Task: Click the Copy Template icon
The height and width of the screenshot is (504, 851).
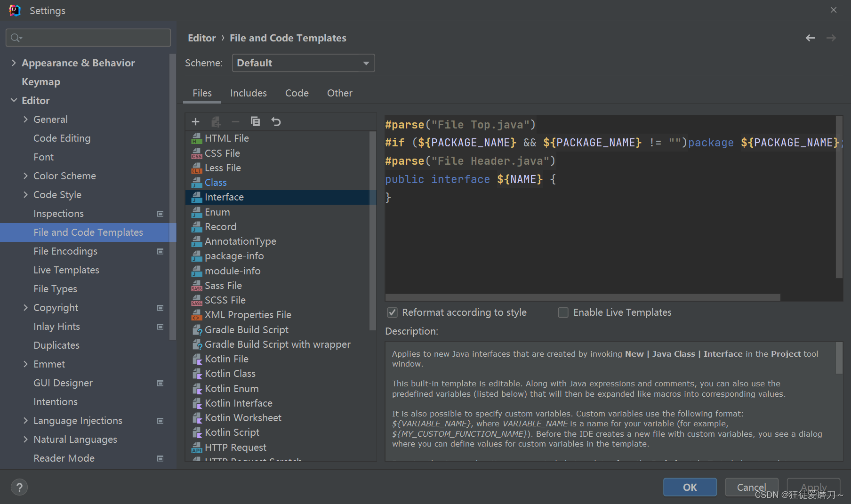Action: (255, 122)
